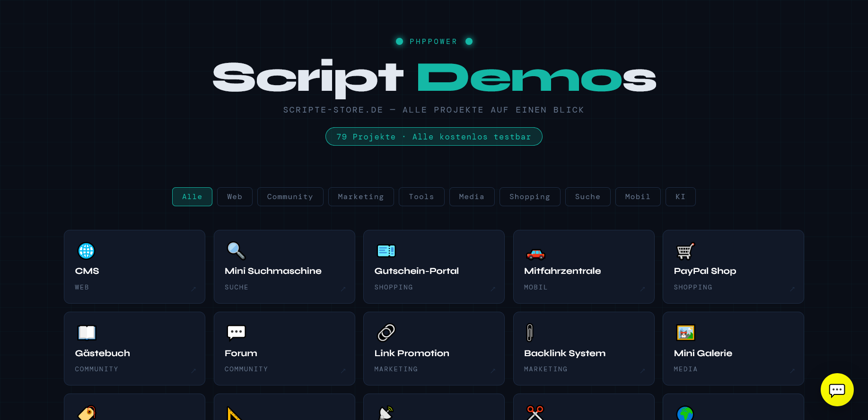Click the COMMUNITY label under Forum
Viewport: 868px width, 420px height.
click(246, 369)
